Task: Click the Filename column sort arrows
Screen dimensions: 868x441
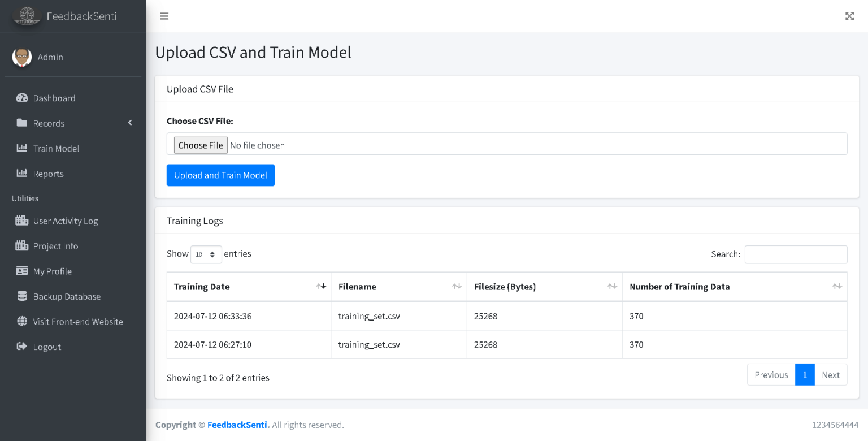Action: tap(457, 286)
